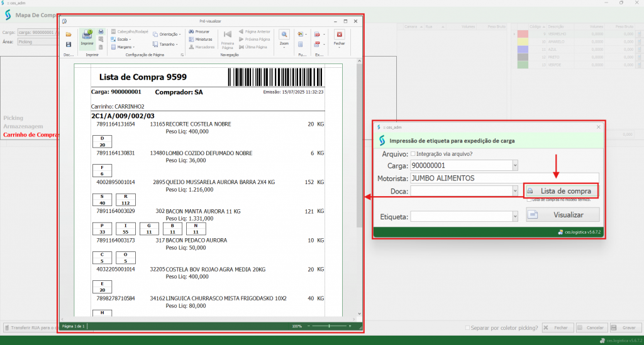644x345 pixels.
Task: Click the export to PDF icon
Action: 317,35
